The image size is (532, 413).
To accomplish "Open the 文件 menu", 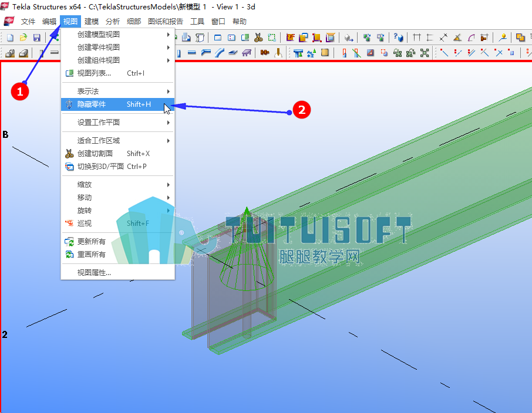I will tap(28, 21).
